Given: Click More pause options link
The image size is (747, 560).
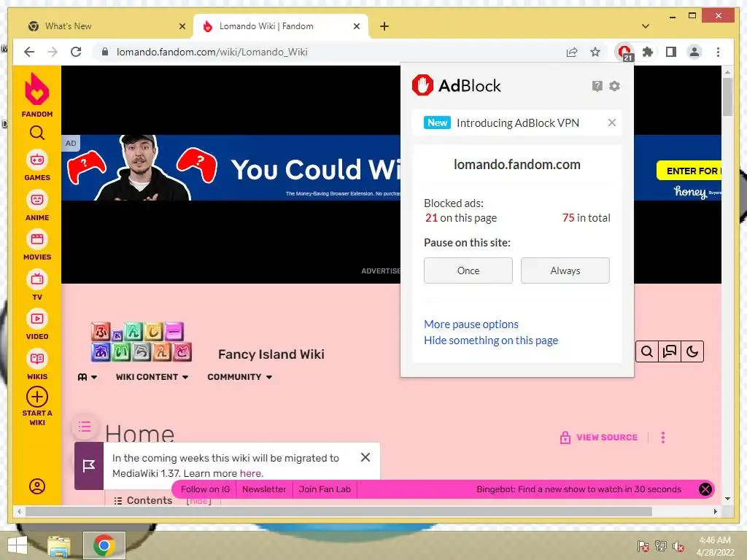Looking at the screenshot, I should point(471,324).
